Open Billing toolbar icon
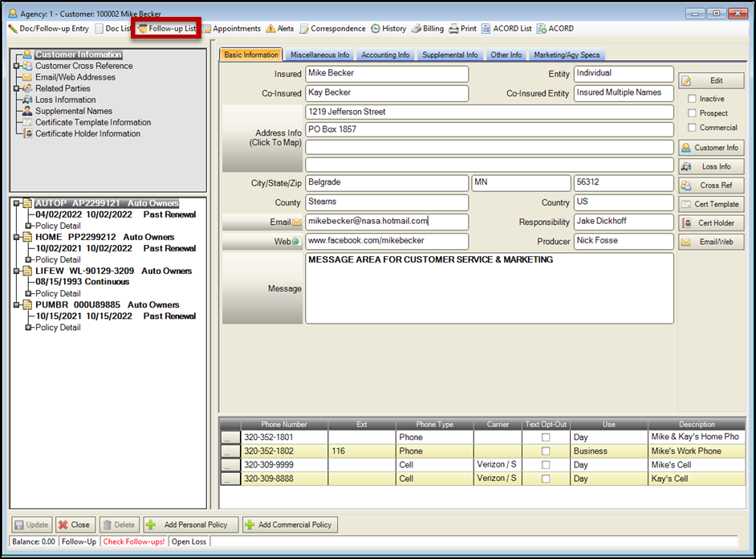Viewport: 756px width, 559px height. point(416,29)
